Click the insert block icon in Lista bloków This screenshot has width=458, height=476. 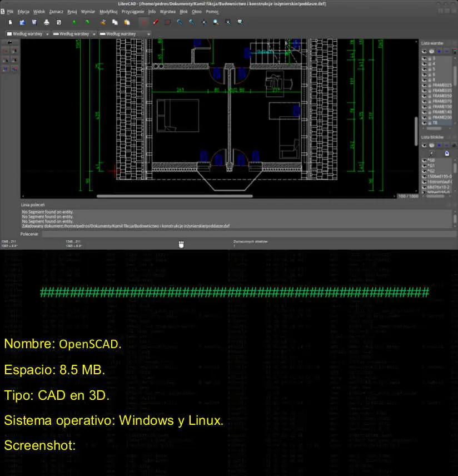click(x=447, y=153)
